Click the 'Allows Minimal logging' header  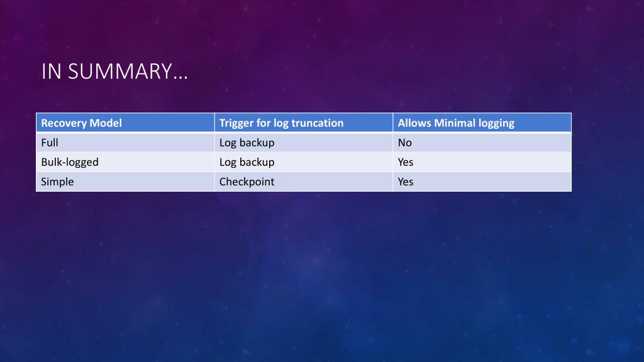482,123
